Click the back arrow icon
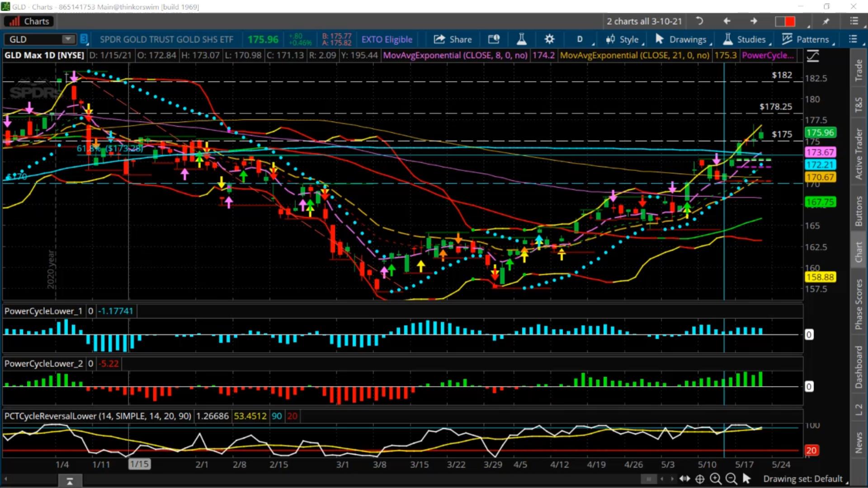This screenshot has width=868, height=488. click(x=726, y=21)
